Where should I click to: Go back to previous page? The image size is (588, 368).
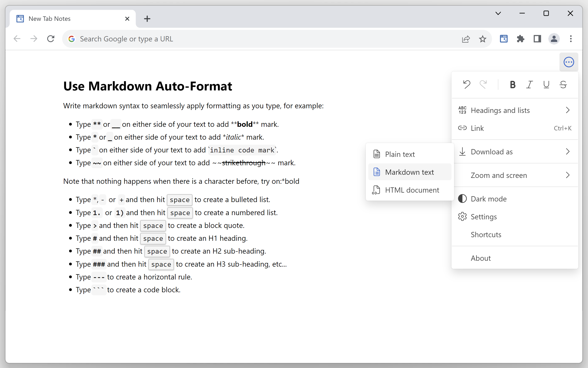17,39
